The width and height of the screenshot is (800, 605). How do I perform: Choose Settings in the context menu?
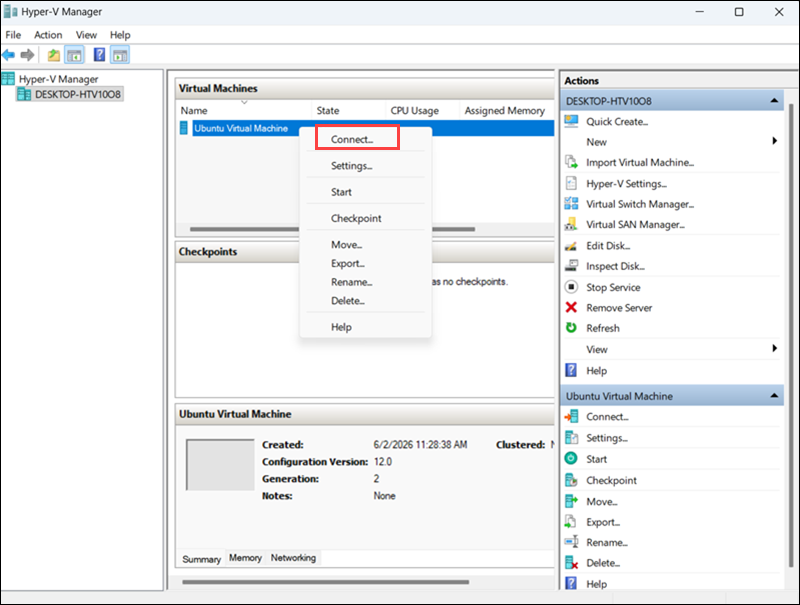click(365, 166)
